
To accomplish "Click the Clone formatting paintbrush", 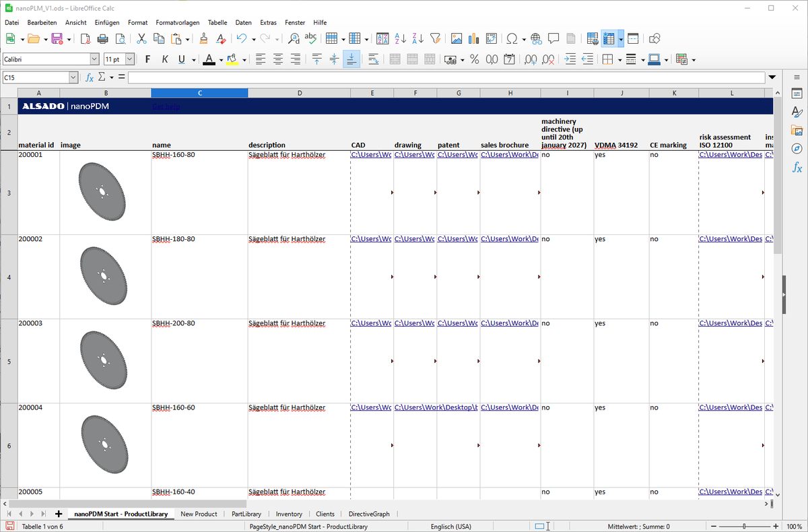I will pos(204,39).
